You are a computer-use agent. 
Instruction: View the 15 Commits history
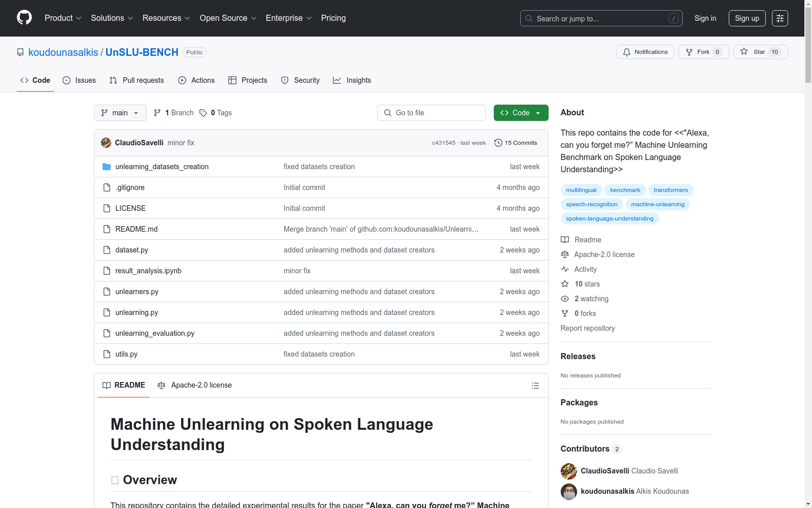point(516,143)
